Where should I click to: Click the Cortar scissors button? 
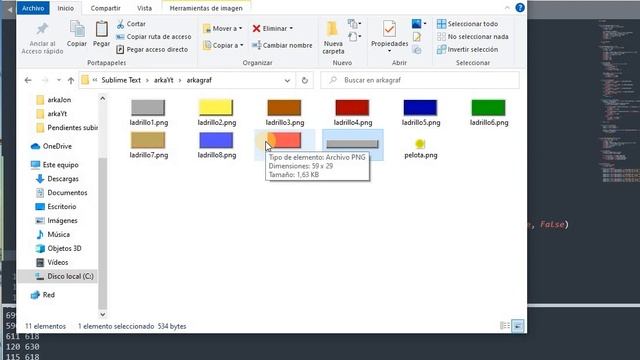tap(131, 24)
